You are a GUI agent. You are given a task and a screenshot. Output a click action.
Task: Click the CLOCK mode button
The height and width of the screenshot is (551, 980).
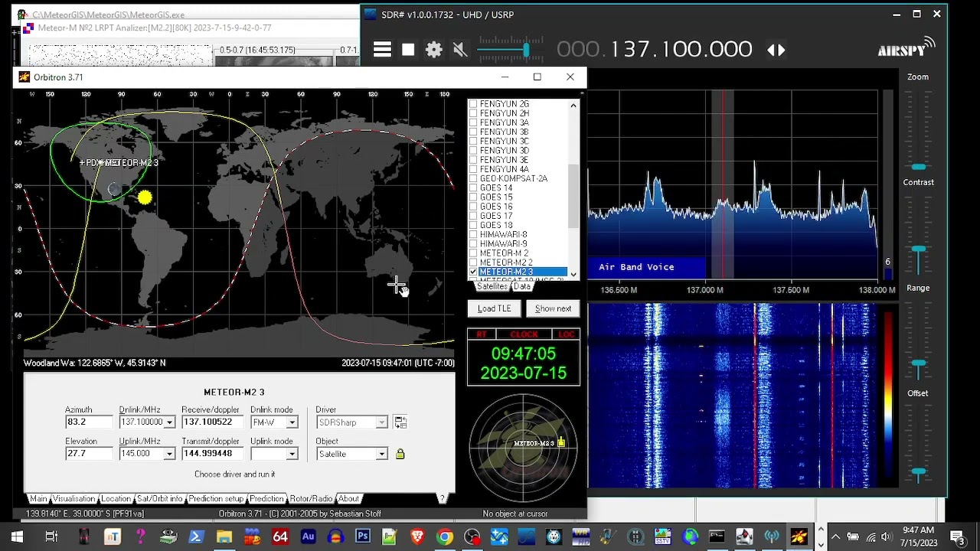[524, 334]
